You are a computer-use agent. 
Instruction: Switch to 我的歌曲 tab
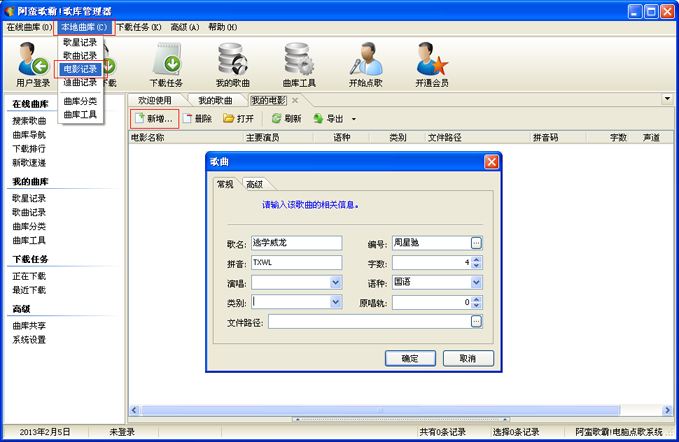215,100
